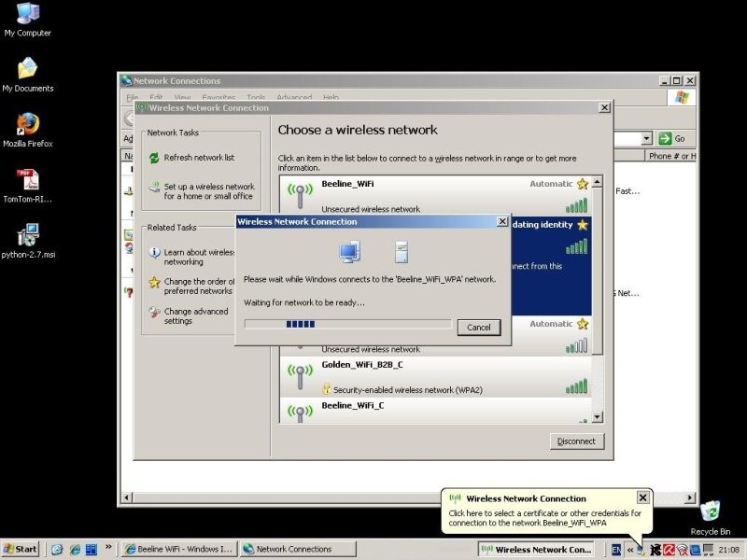Screen dimensions: 747x560
Task: Open the Start menu
Action: [x=21, y=549]
